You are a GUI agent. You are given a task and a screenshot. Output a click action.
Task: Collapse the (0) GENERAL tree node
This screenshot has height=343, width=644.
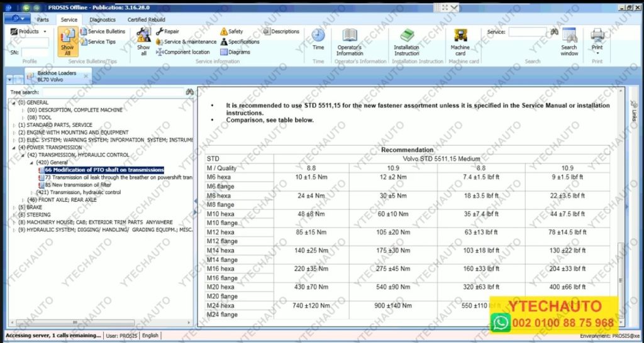coord(14,102)
